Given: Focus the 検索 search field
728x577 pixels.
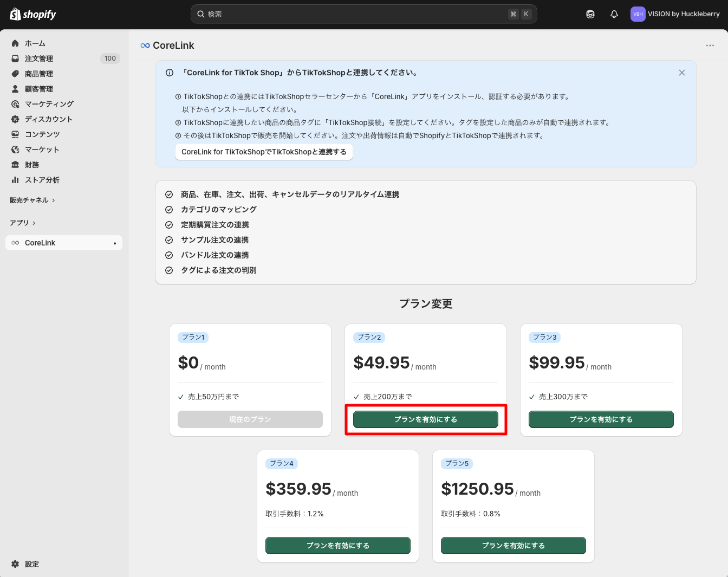Looking at the screenshot, I should 363,14.
